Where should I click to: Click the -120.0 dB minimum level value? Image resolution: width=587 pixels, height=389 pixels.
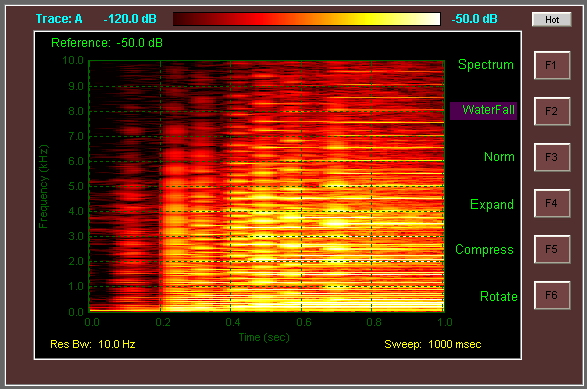130,19
